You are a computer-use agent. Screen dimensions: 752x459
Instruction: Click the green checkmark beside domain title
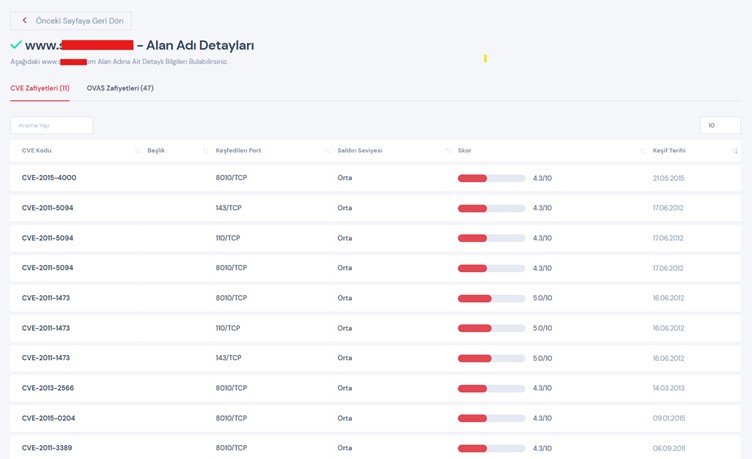coord(16,45)
